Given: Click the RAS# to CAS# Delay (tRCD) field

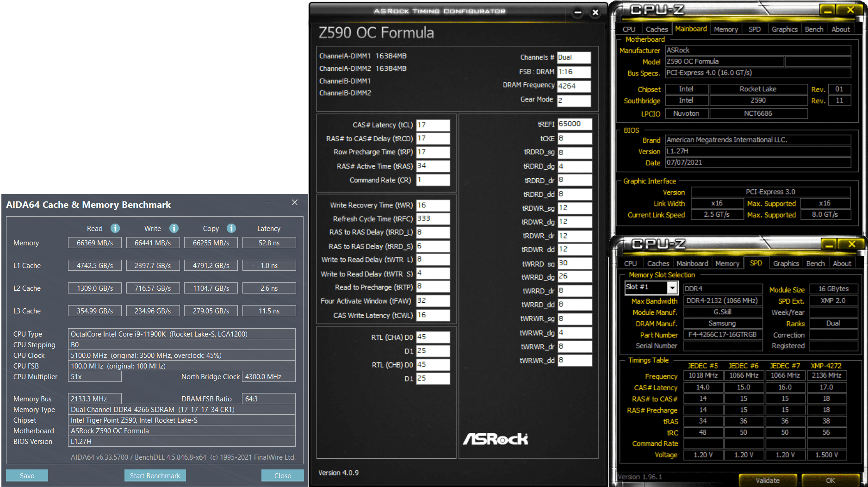Looking at the screenshot, I should pos(433,138).
